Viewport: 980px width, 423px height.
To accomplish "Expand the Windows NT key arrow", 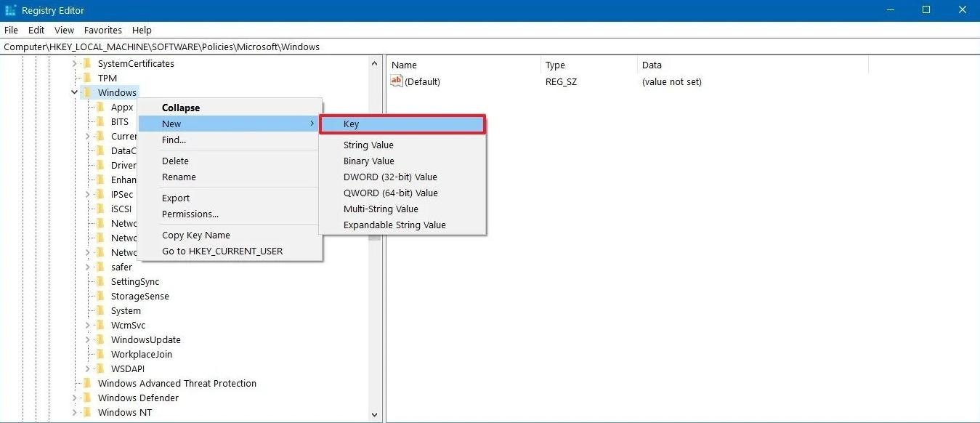I will point(75,412).
